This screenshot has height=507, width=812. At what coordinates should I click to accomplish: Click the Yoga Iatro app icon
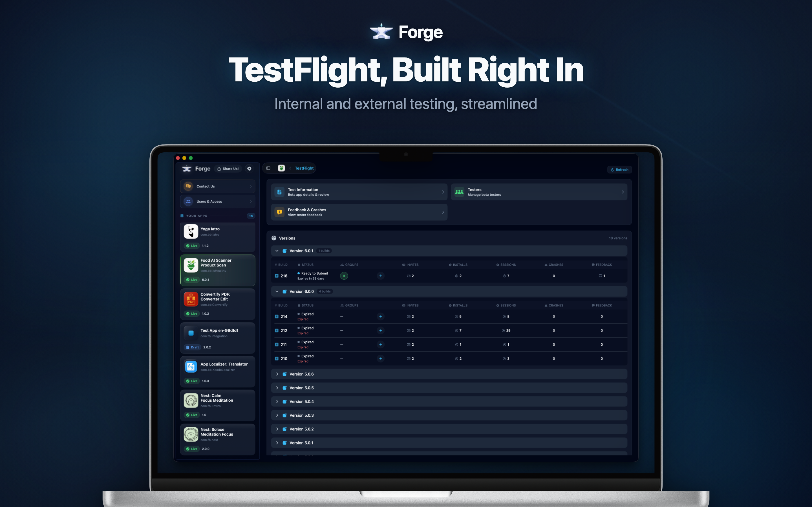191,232
